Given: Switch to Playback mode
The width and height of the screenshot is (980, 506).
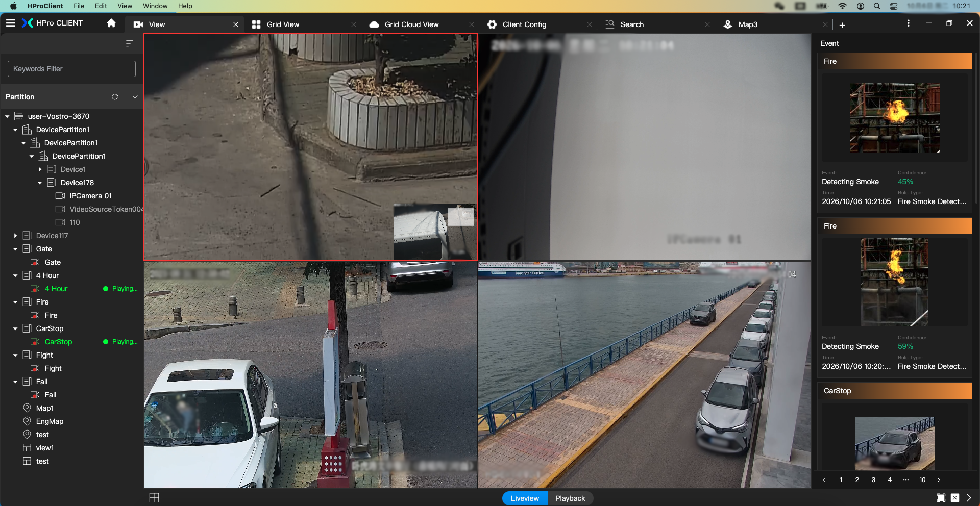Looking at the screenshot, I should (570, 498).
